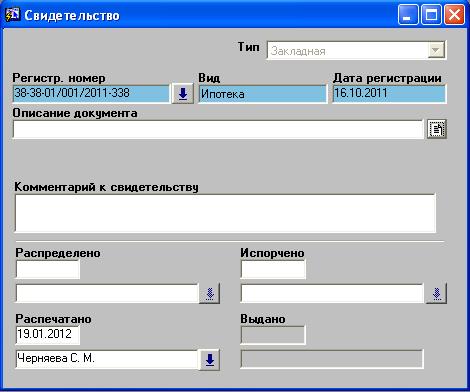Click the Распределено name field

coord(107,294)
